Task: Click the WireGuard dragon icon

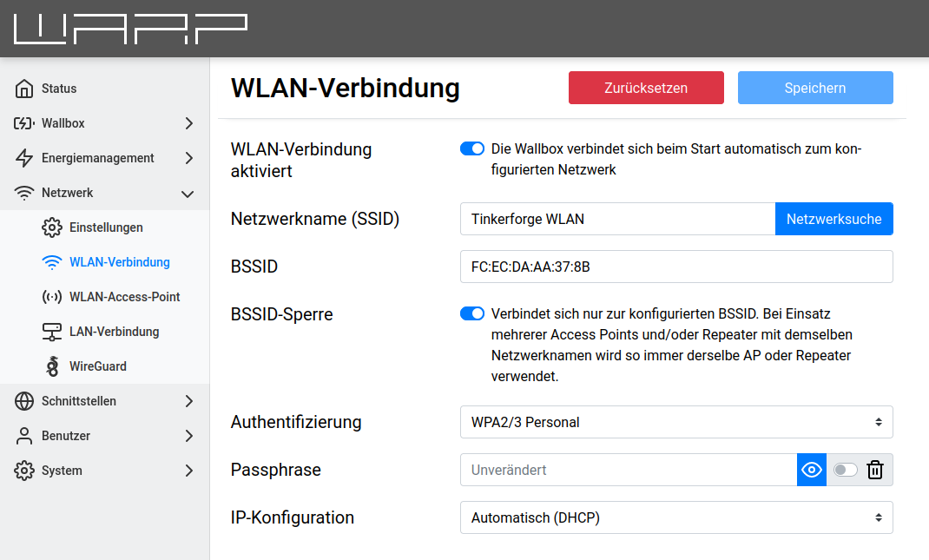Action: 52,366
